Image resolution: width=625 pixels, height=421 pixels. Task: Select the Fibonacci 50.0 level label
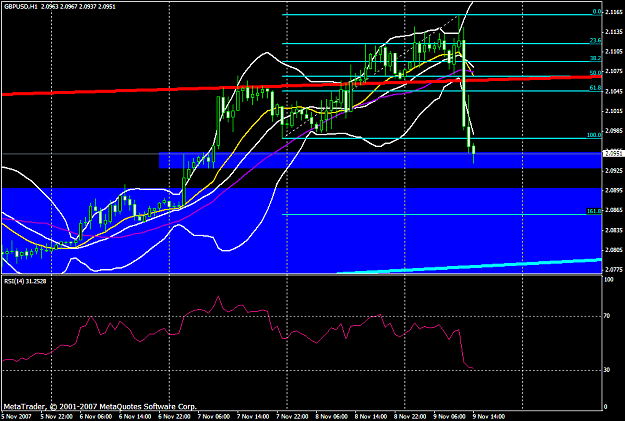(x=596, y=73)
